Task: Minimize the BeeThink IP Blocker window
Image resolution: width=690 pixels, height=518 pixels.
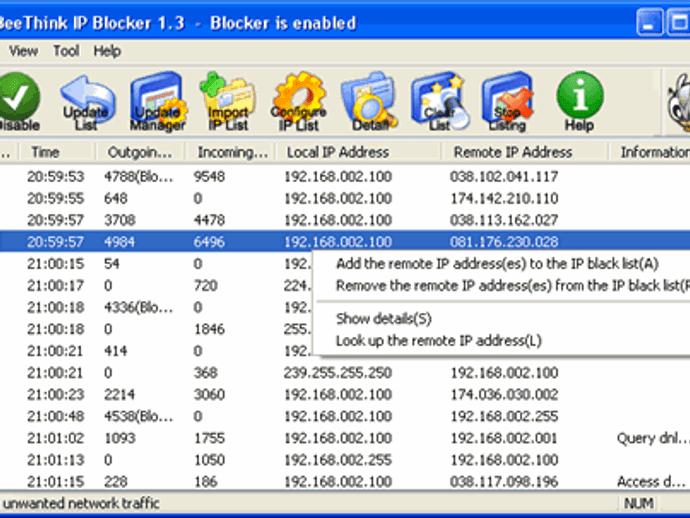Action: [650, 22]
